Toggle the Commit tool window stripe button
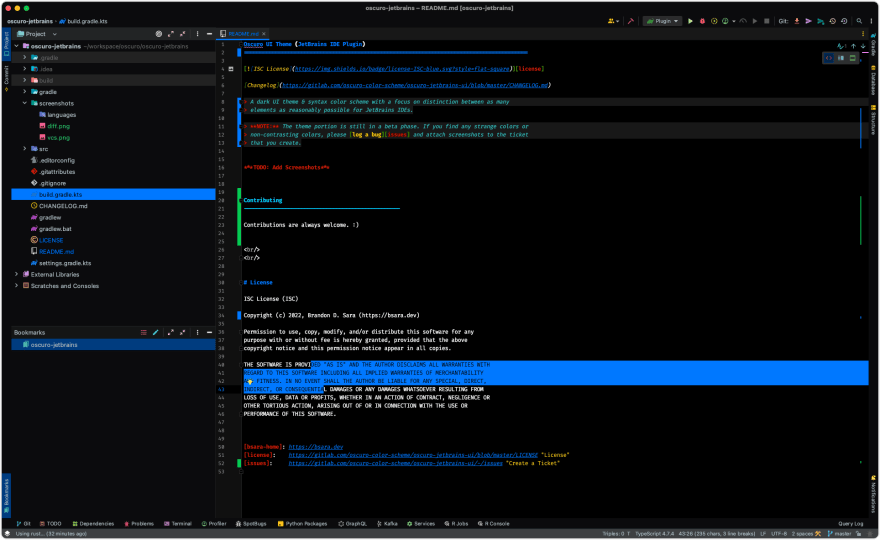Screen dimensions: 880x540 [x=6, y=78]
